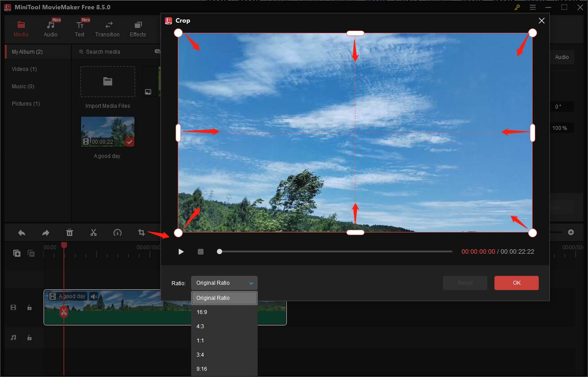Split the clip with the scissors icon
This screenshot has width=588, height=377.
click(x=94, y=232)
